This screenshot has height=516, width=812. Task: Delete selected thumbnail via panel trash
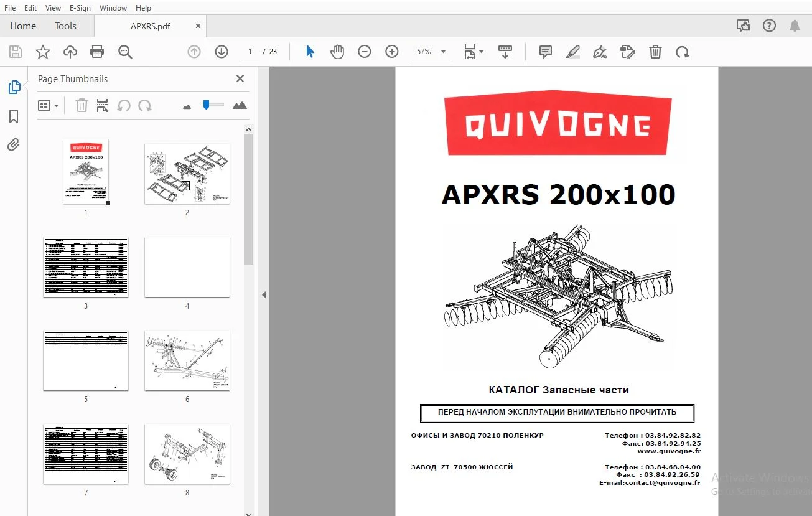82,106
